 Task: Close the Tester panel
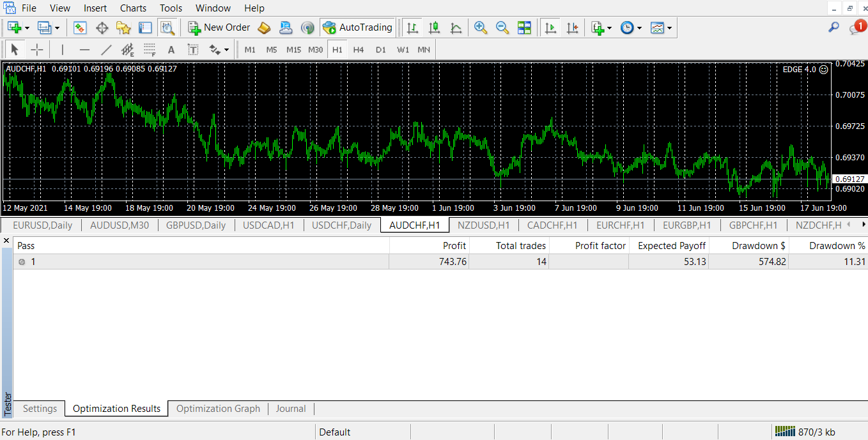pos(6,241)
